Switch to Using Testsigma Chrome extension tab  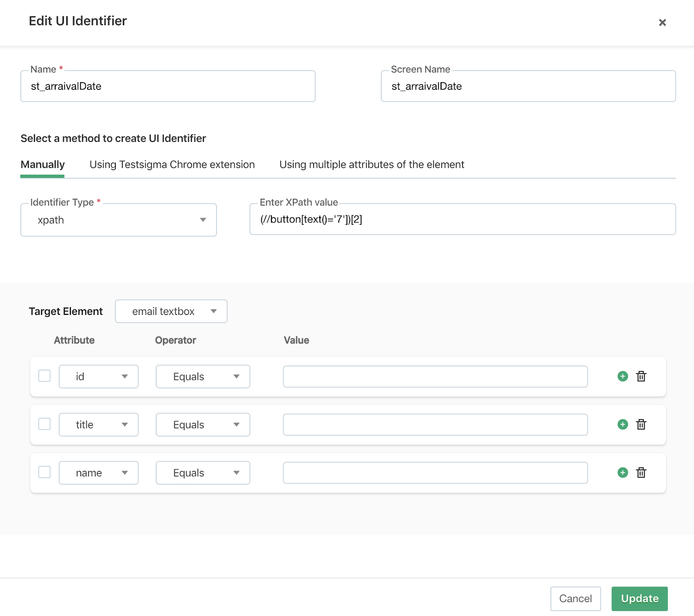(x=172, y=165)
